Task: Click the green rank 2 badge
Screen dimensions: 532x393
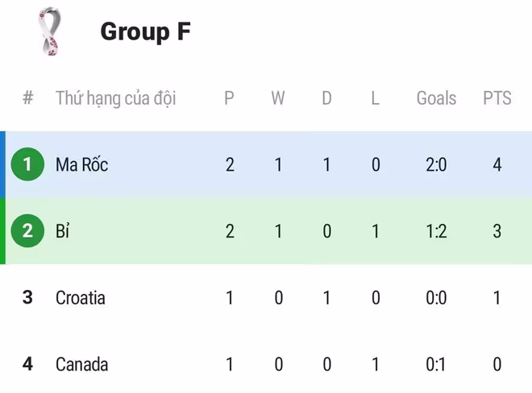Action: (x=27, y=231)
